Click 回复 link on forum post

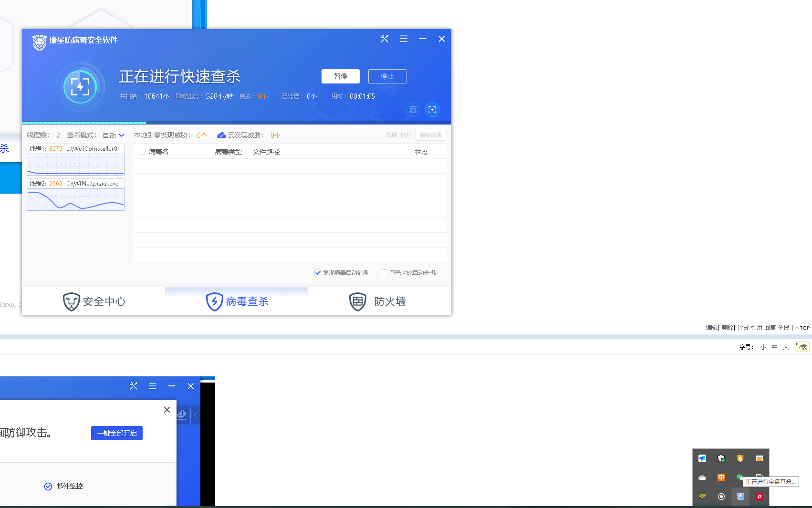770,328
